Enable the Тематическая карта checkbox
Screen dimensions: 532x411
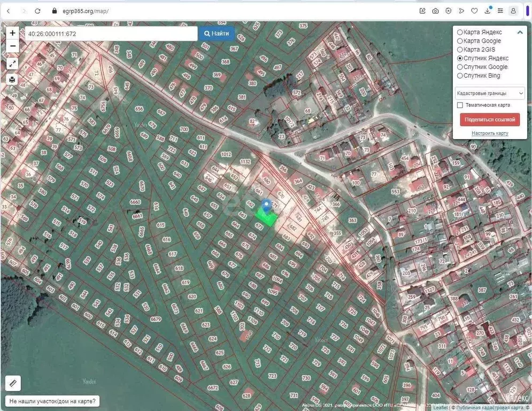460,105
